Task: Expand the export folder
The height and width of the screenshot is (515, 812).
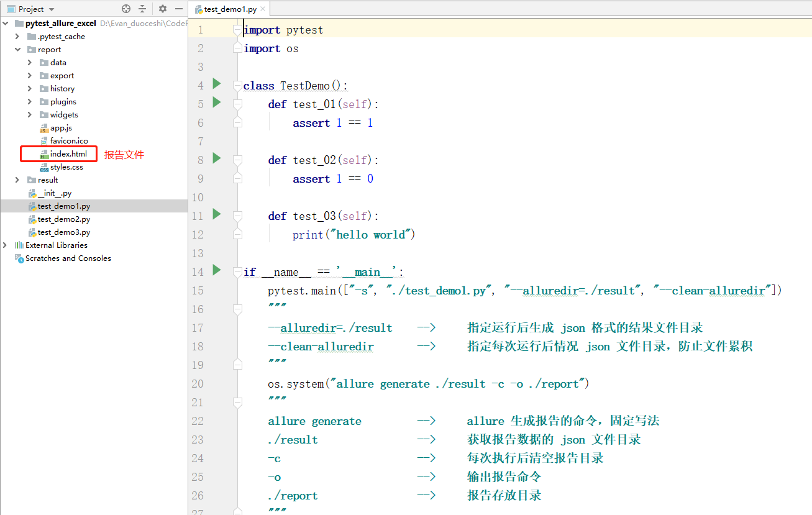Action: click(30, 76)
